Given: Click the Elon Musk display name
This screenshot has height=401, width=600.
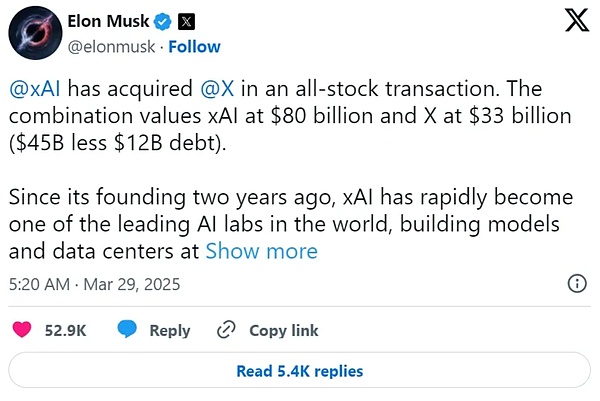Looking at the screenshot, I should point(107,21).
